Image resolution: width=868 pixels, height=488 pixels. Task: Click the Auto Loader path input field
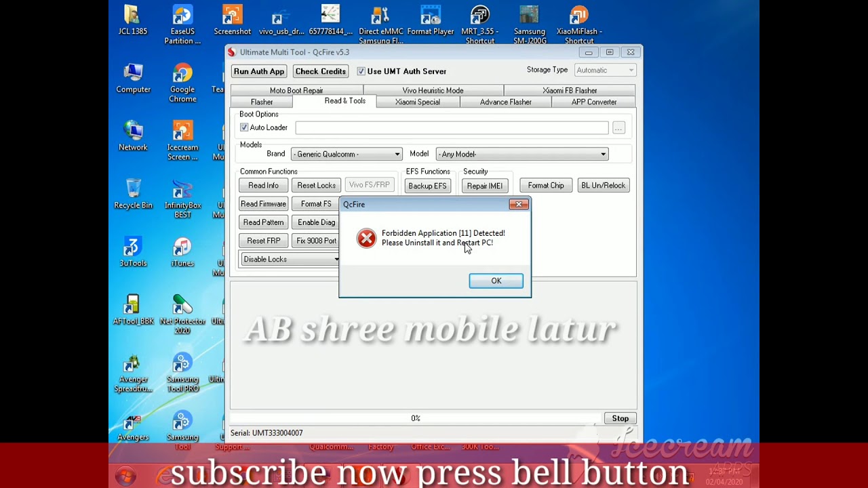[x=452, y=128]
